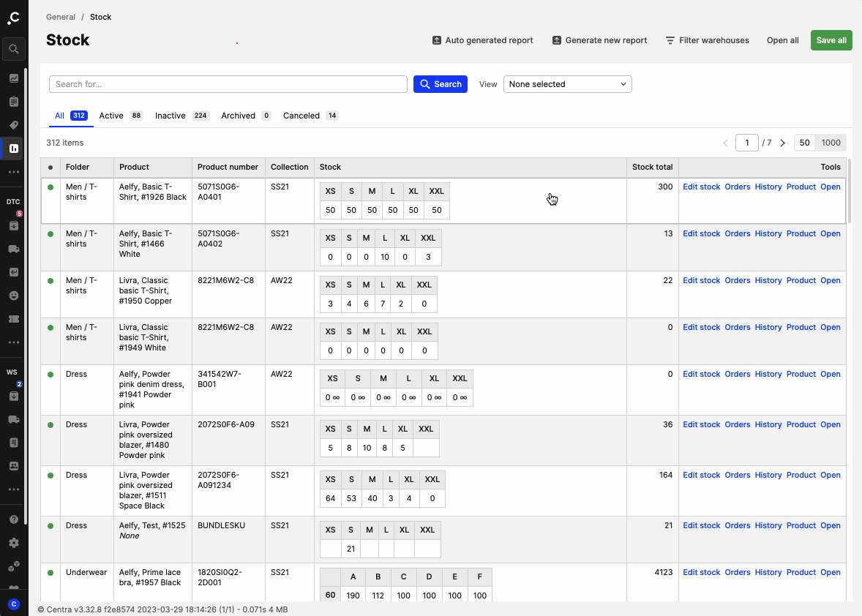Open the View dropdown 'None selected'
This screenshot has height=616, width=862.
(567, 84)
